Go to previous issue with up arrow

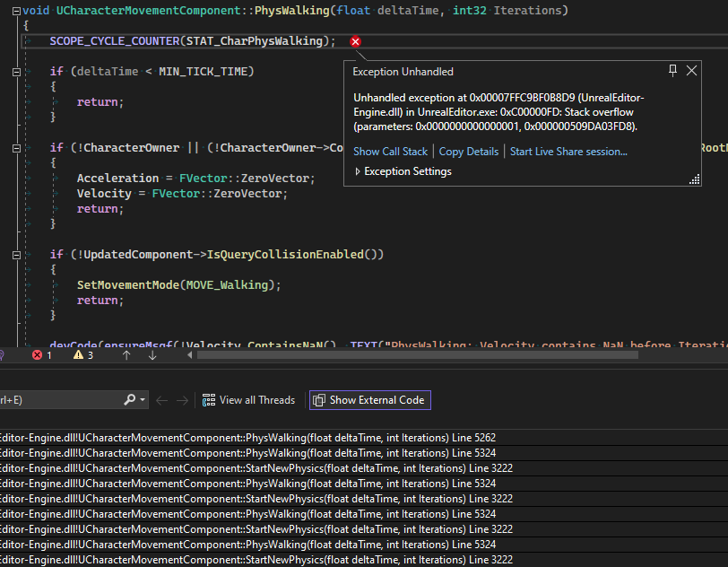point(126,355)
